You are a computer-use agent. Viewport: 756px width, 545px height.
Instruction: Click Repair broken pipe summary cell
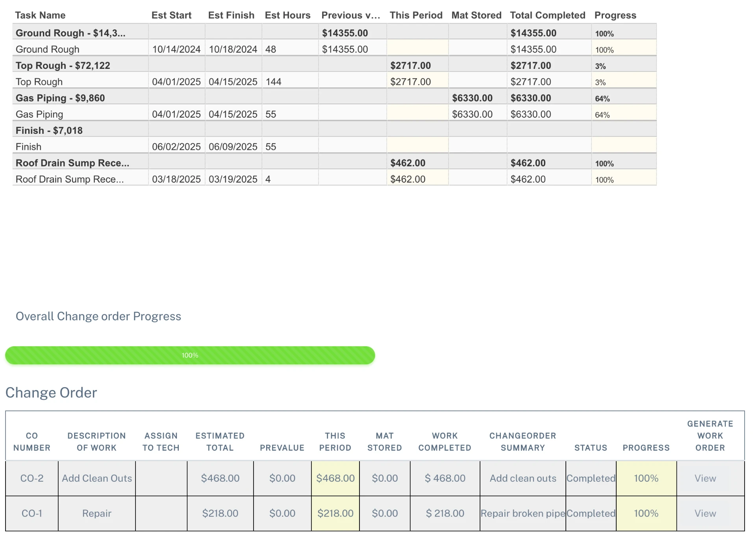click(x=523, y=513)
